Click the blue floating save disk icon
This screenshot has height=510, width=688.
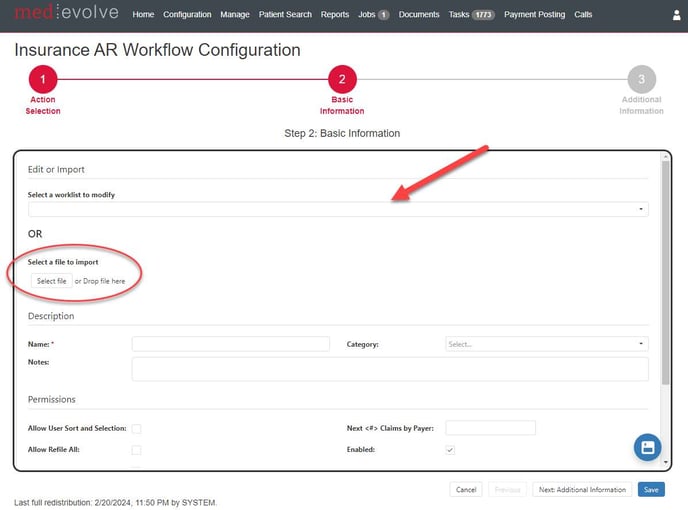647,447
